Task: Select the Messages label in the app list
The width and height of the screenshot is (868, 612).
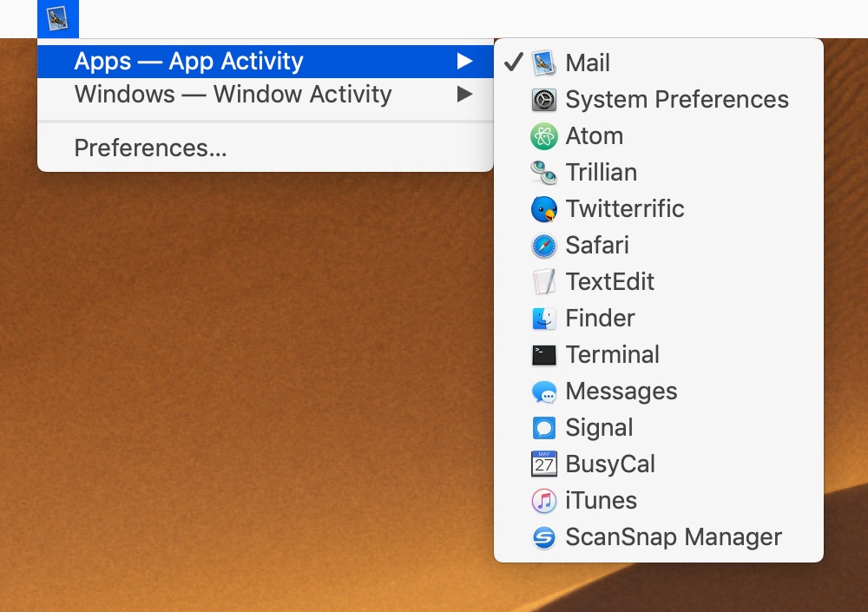Action: [621, 392]
